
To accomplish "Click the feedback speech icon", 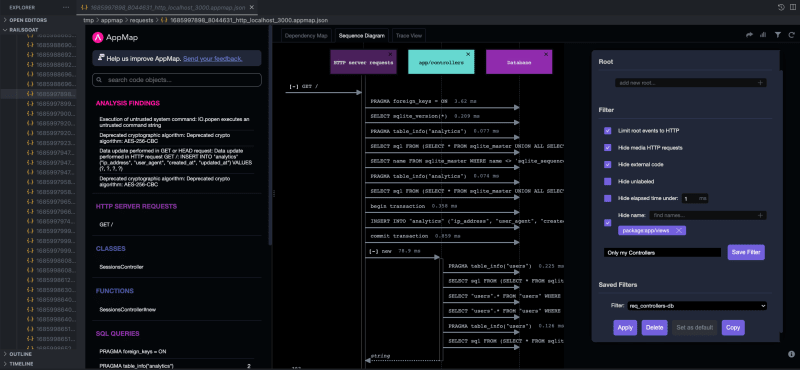I will (101, 58).
